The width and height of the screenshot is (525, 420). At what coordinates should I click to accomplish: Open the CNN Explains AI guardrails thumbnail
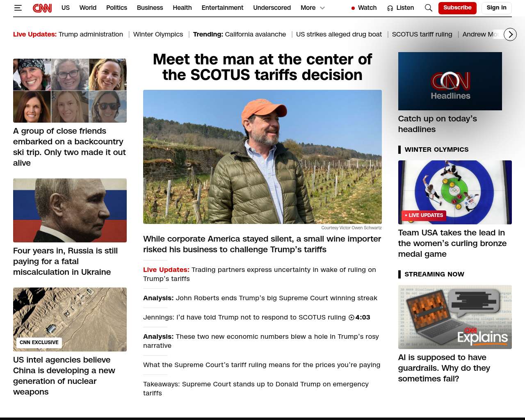(x=455, y=317)
